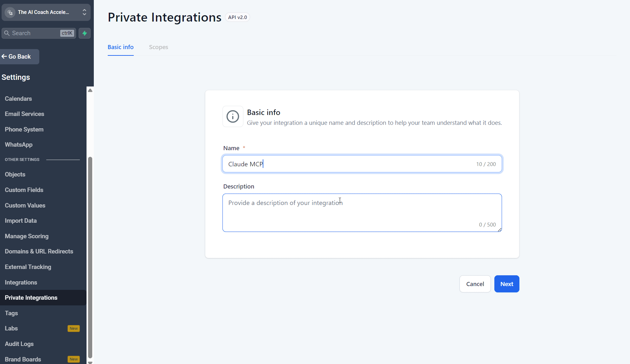The image size is (630, 364).
Task: Open External Tracking settings
Action: click(x=28, y=267)
